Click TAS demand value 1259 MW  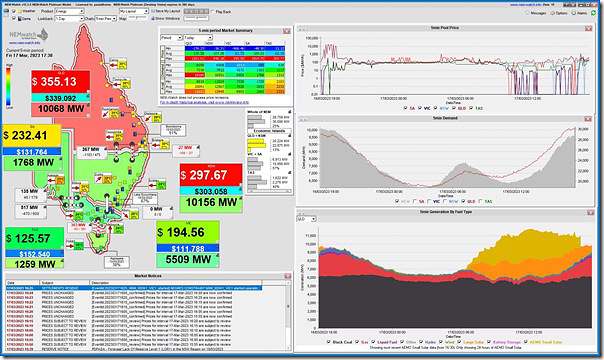34,264
